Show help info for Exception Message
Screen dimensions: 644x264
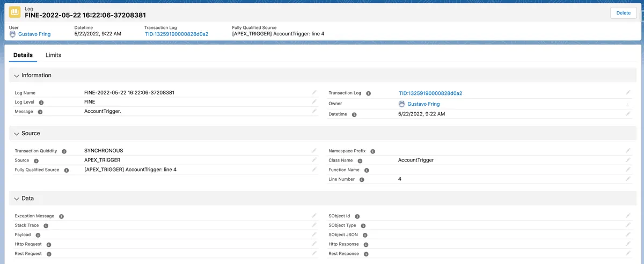61,216
